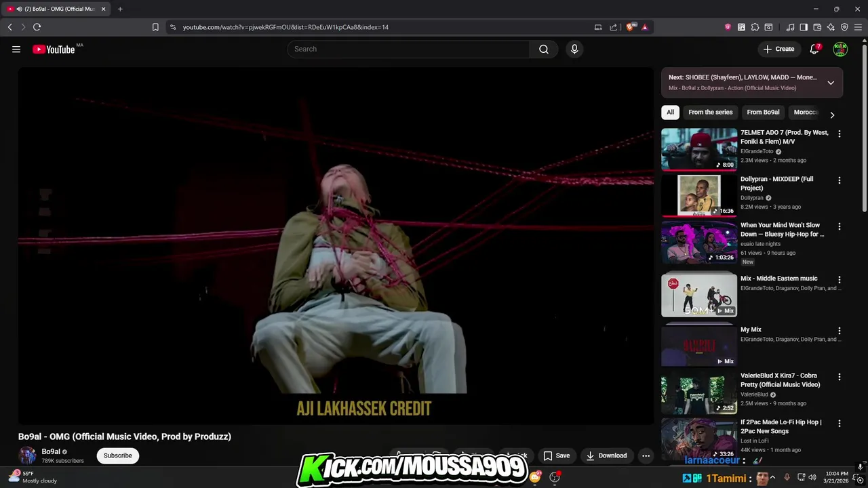The width and height of the screenshot is (868, 488).
Task: Open more actions ellipsis under the video
Action: (646, 455)
